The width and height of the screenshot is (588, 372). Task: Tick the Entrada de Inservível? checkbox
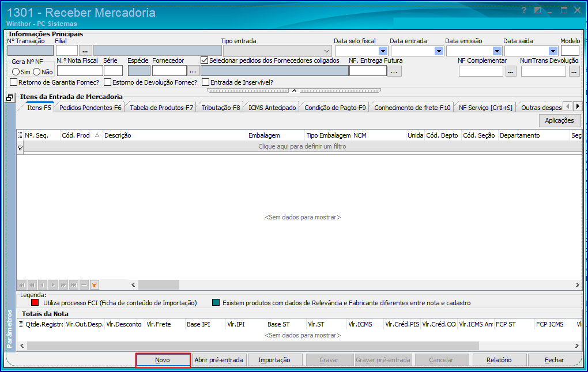(x=205, y=82)
